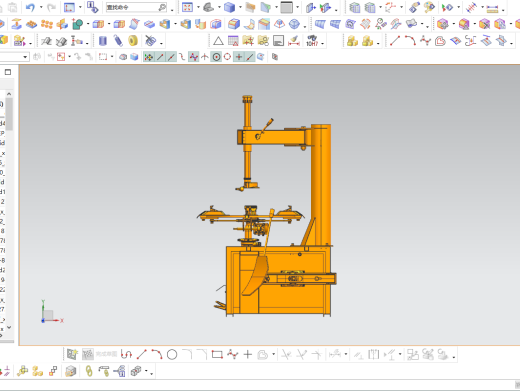Click the left panel maximize square icon

[x=8, y=72]
